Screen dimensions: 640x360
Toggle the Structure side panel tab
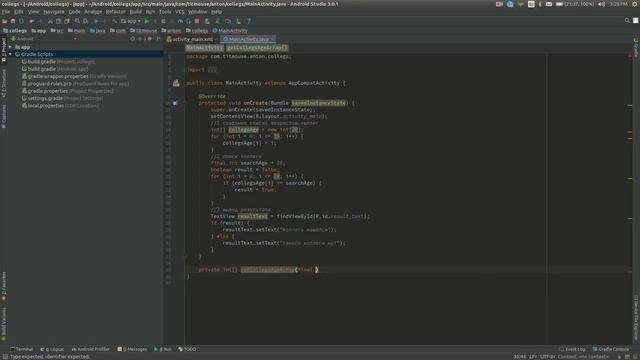4,83
